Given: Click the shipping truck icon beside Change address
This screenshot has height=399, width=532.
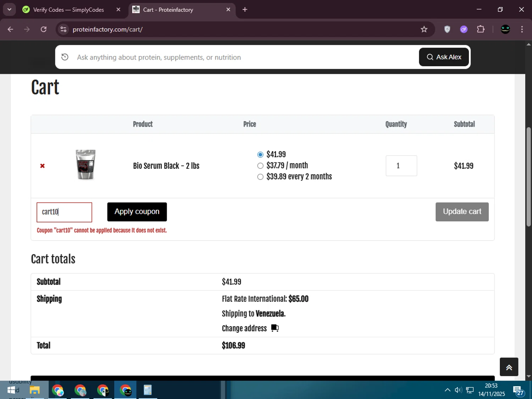Looking at the screenshot, I should 275,328.
